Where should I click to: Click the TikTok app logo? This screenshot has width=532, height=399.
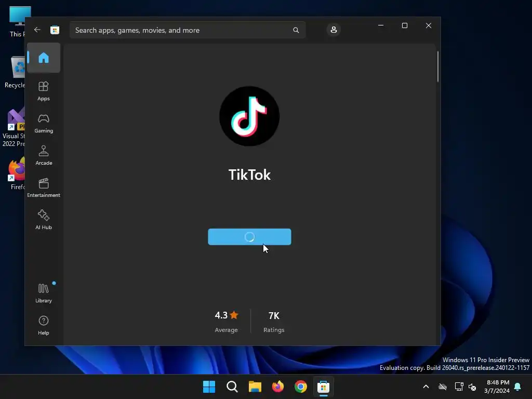click(x=249, y=116)
